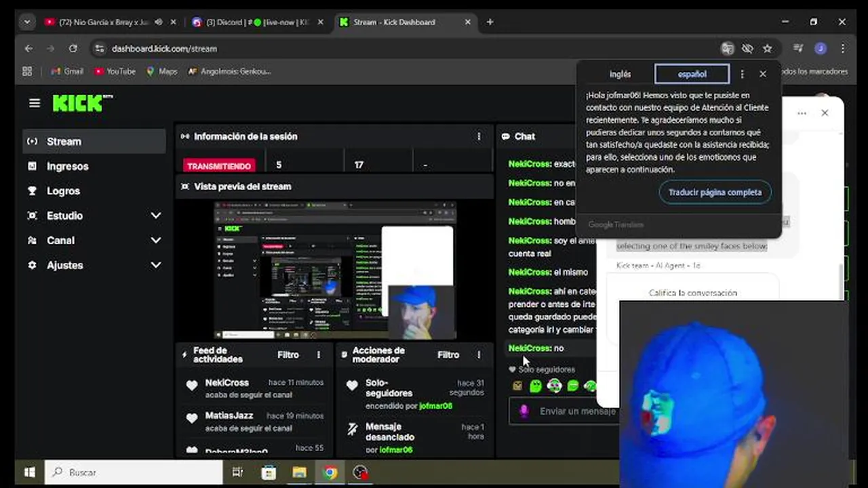This screenshot has width=868, height=488.
Task: Click Traducir página completa button
Action: click(715, 192)
